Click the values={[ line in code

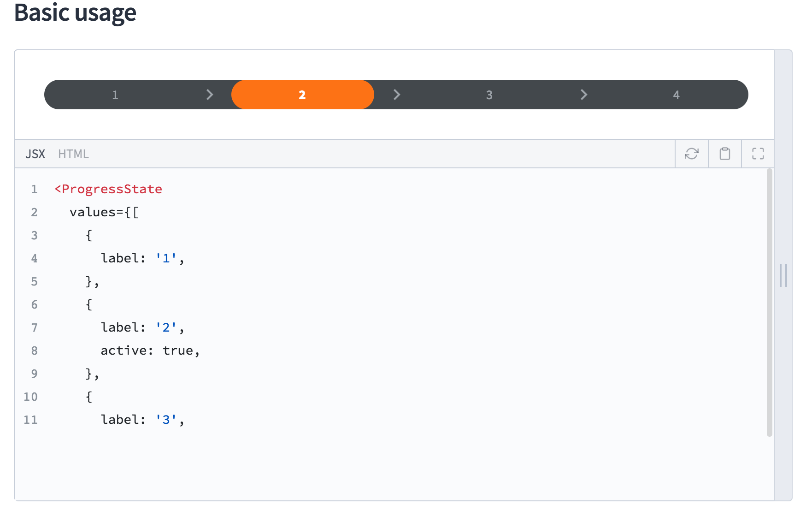pos(104,212)
